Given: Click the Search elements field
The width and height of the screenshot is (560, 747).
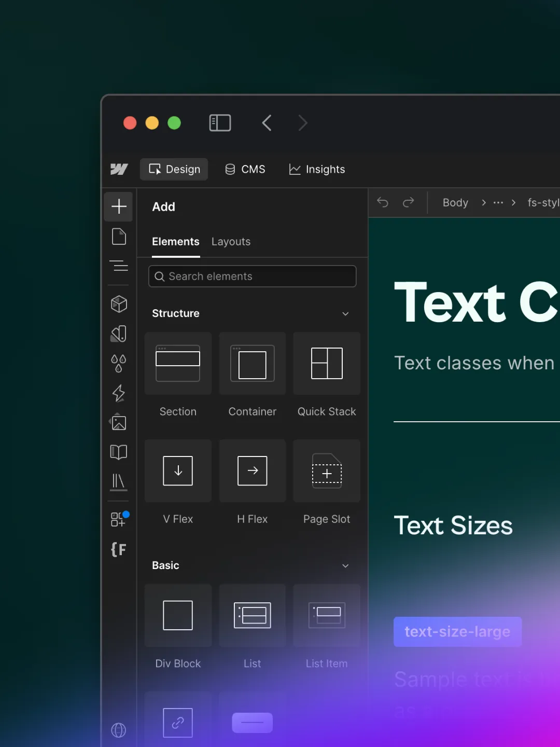Looking at the screenshot, I should pyautogui.click(x=253, y=276).
